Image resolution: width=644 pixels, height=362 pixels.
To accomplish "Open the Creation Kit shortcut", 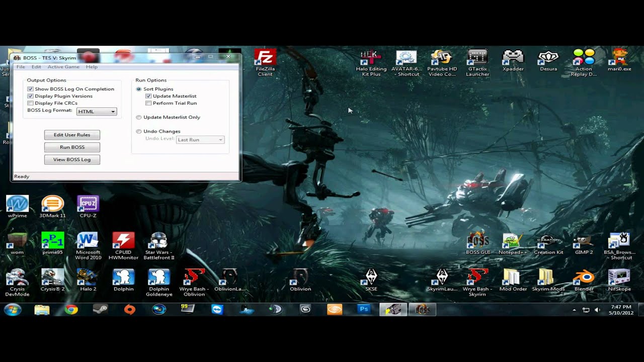I will click(x=548, y=243).
